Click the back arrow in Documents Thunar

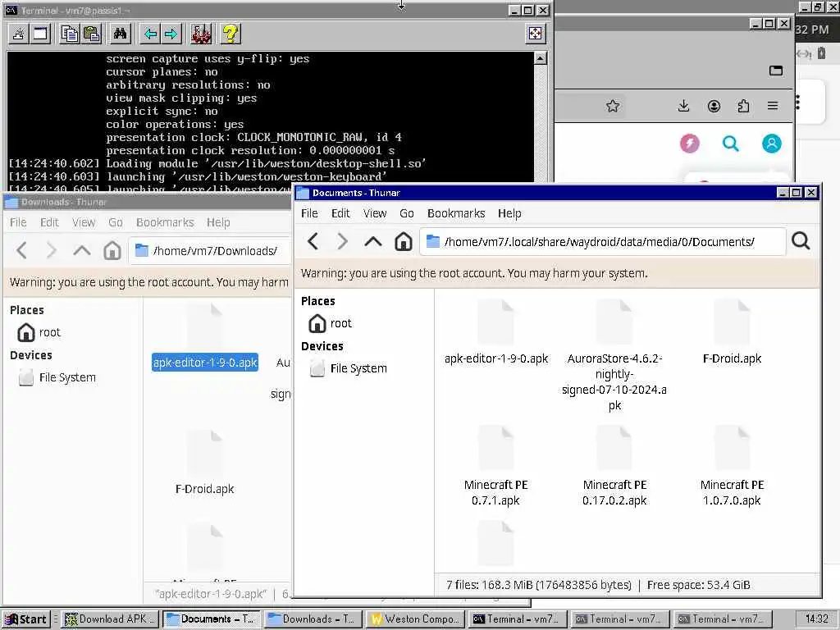pyautogui.click(x=313, y=242)
